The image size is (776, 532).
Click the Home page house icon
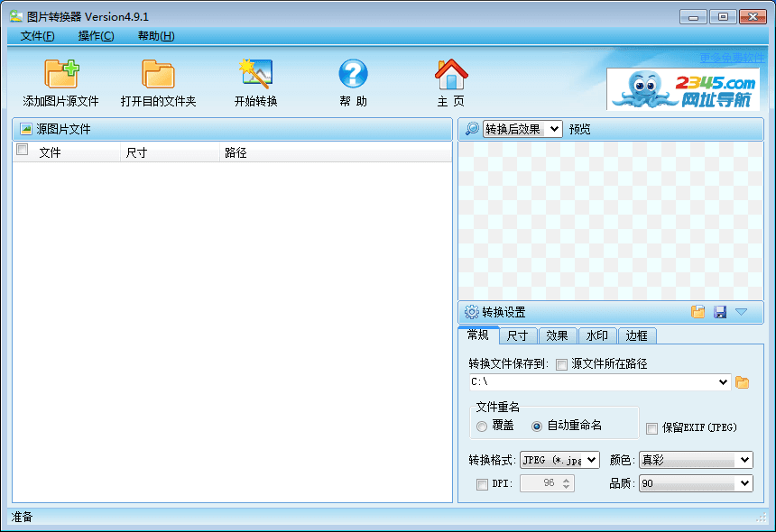(450, 73)
